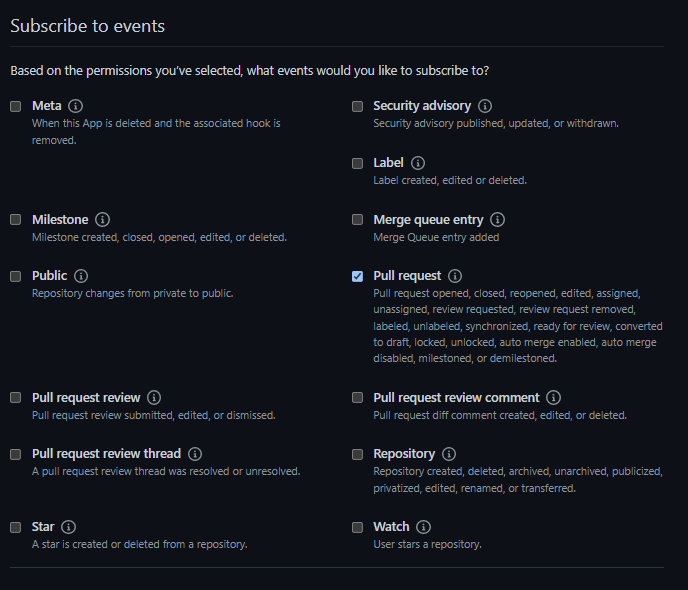
Task: Select the Star event checkbox
Action: tap(16, 527)
